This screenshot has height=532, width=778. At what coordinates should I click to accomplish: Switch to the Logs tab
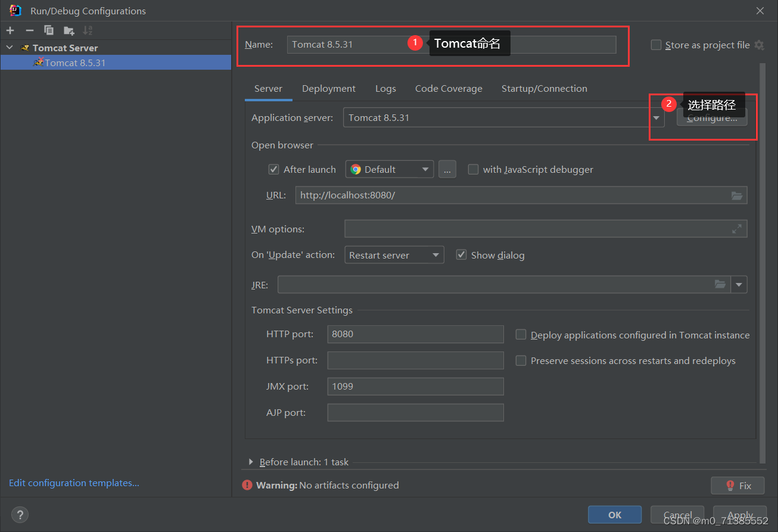click(385, 89)
